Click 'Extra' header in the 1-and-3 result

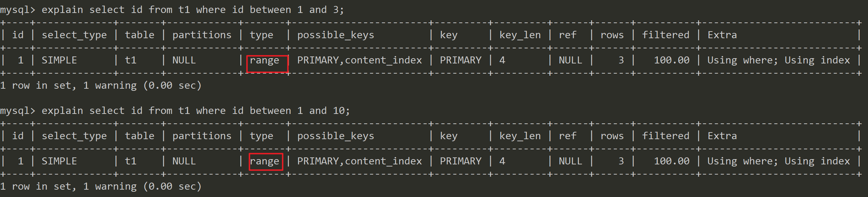(722, 35)
